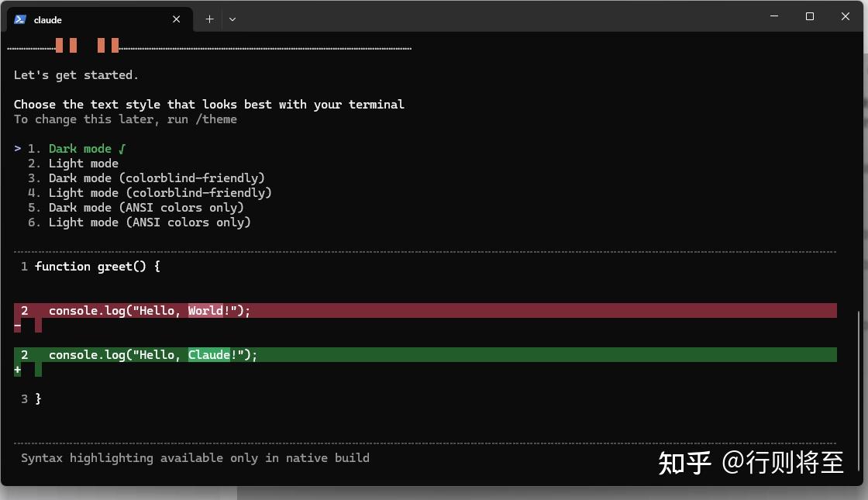The image size is (868, 500).
Task: Pick Dark mode (ANSI colors only)
Action: [x=146, y=208]
